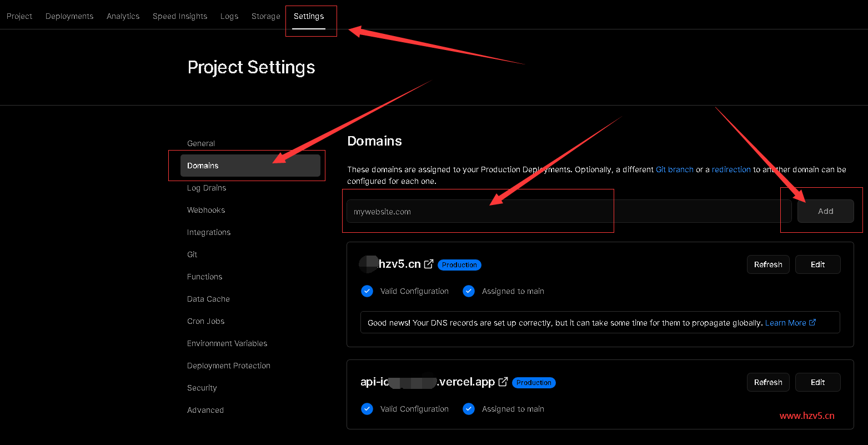The height and width of the screenshot is (445, 868).
Task: Refresh the hzv5.cn domain
Action: [768, 264]
